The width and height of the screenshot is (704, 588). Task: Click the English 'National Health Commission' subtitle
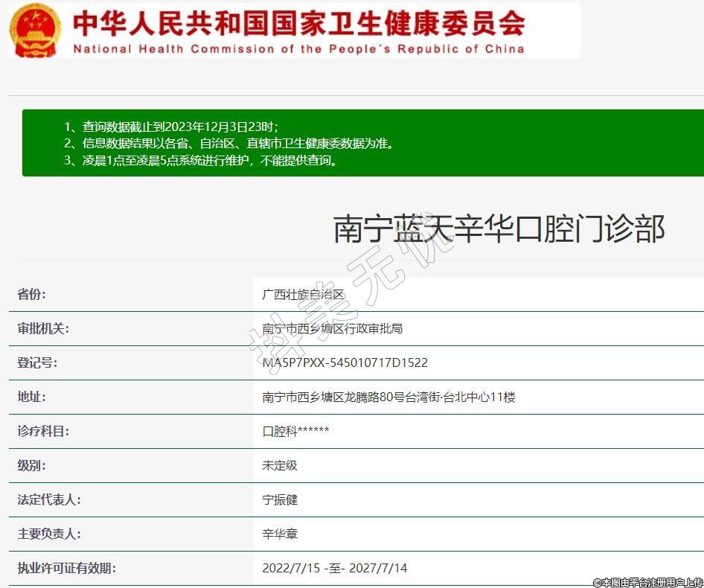[298, 49]
